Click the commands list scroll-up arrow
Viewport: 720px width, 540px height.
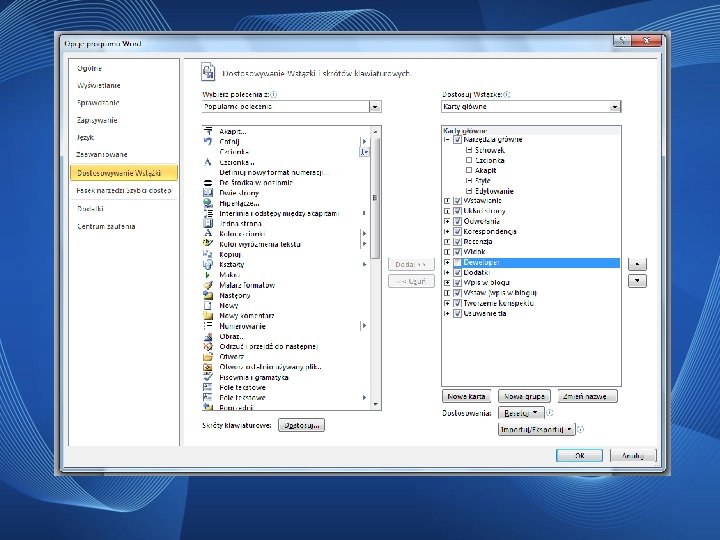pyautogui.click(x=376, y=132)
